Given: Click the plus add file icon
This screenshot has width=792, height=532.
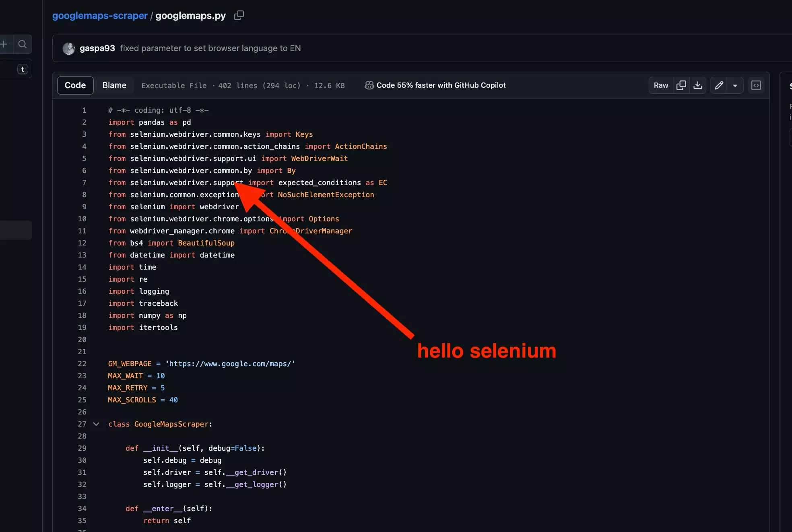Looking at the screenshot, I should pos(4,44).
